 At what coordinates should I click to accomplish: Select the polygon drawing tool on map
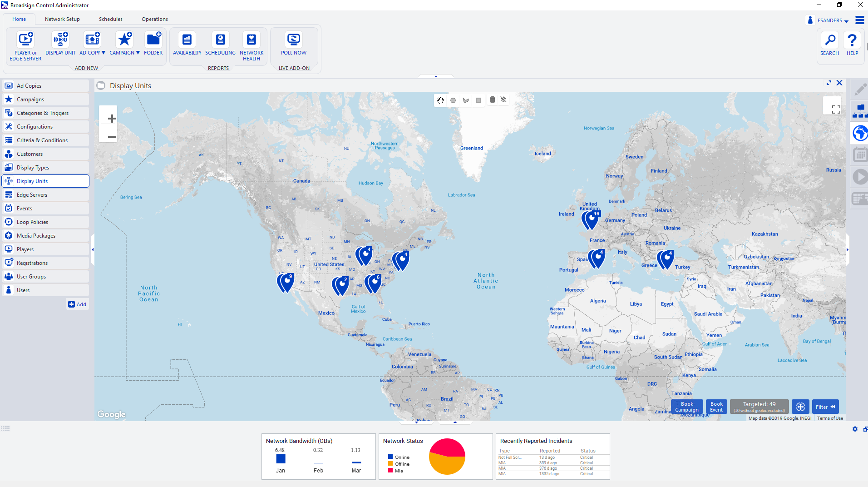(x=466, y=100)
